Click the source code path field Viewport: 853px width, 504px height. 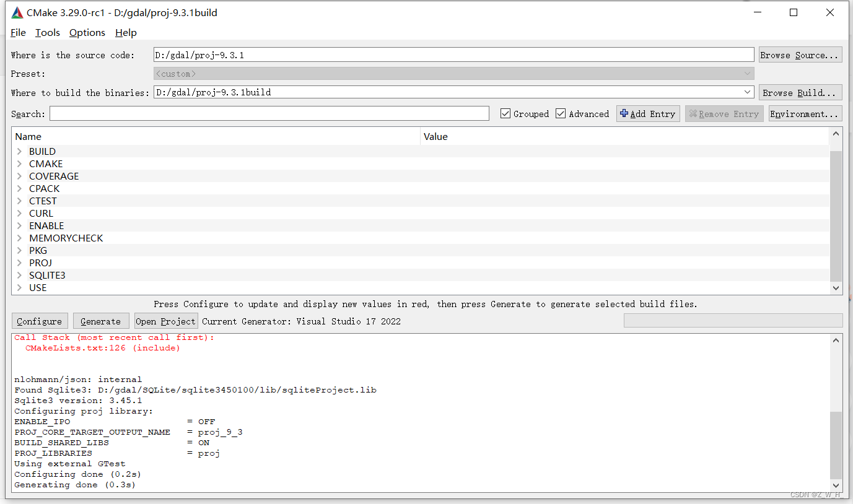click(x=453, y=54)
